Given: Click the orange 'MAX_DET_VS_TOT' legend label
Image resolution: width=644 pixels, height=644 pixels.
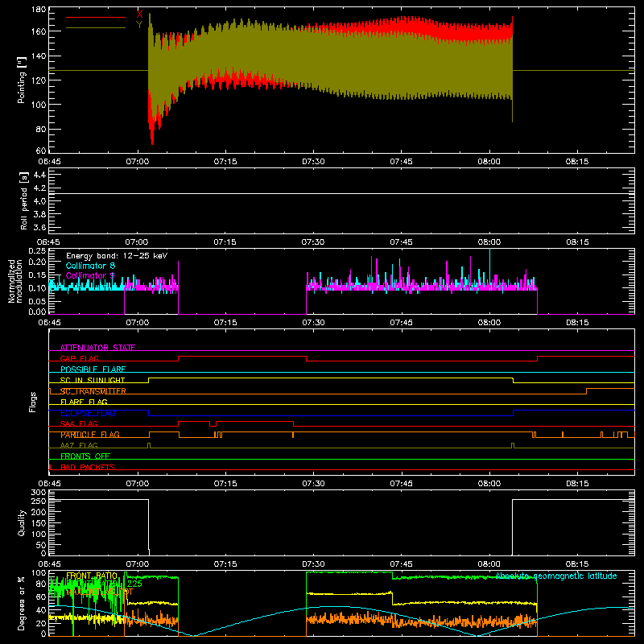Looking at the screenshot, I should coord(99,592).
